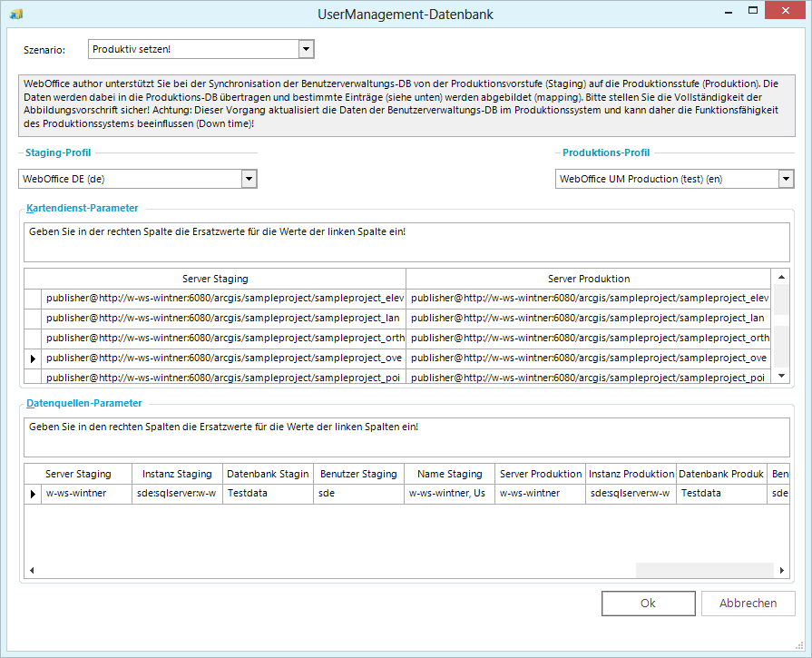Open the Produktions-Profil dropdown

tap(787, 179)
